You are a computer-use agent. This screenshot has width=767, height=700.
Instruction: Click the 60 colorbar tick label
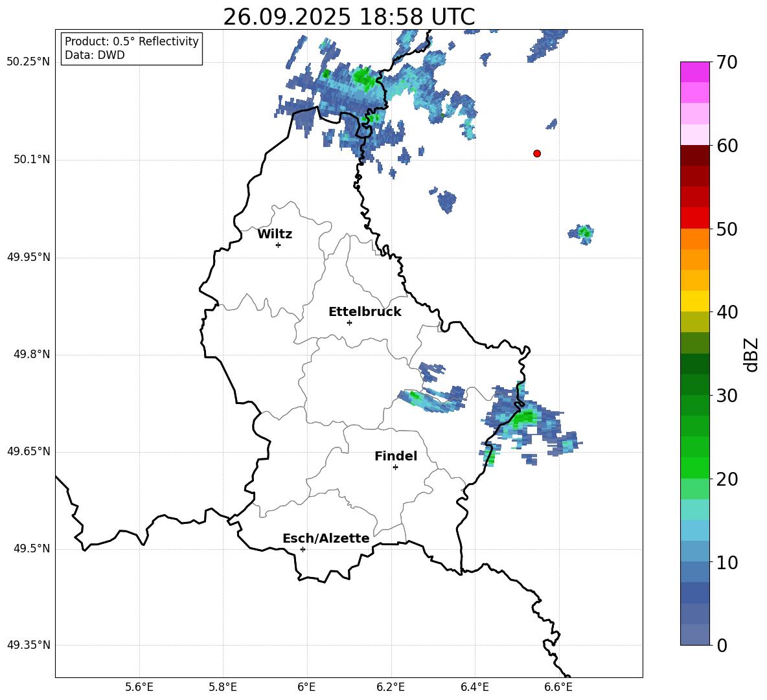coord(727,146)
